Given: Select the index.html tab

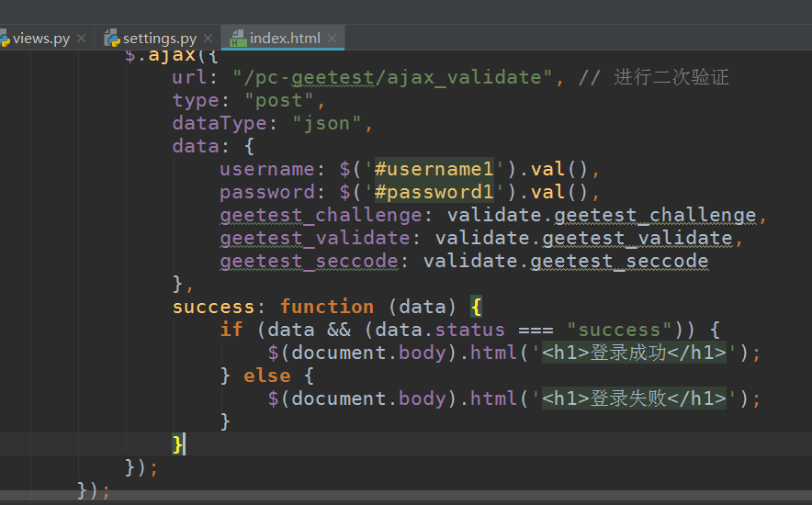Looking at the screenshot, I should (285, 39).
